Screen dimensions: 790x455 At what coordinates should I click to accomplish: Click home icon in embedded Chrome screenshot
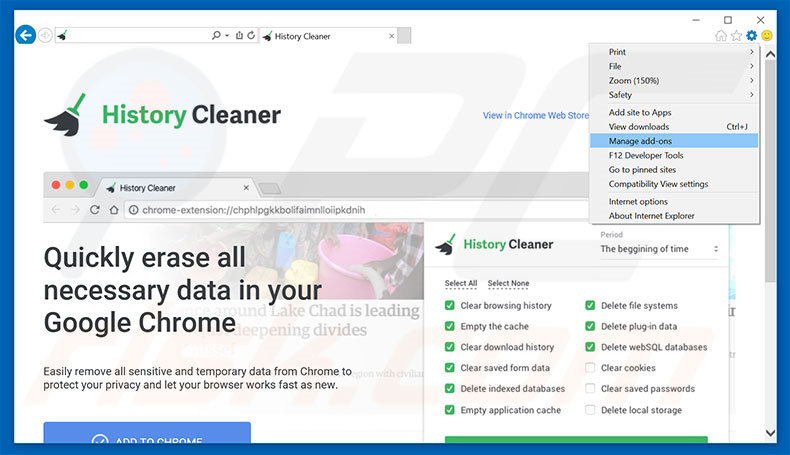click(114, 210)
